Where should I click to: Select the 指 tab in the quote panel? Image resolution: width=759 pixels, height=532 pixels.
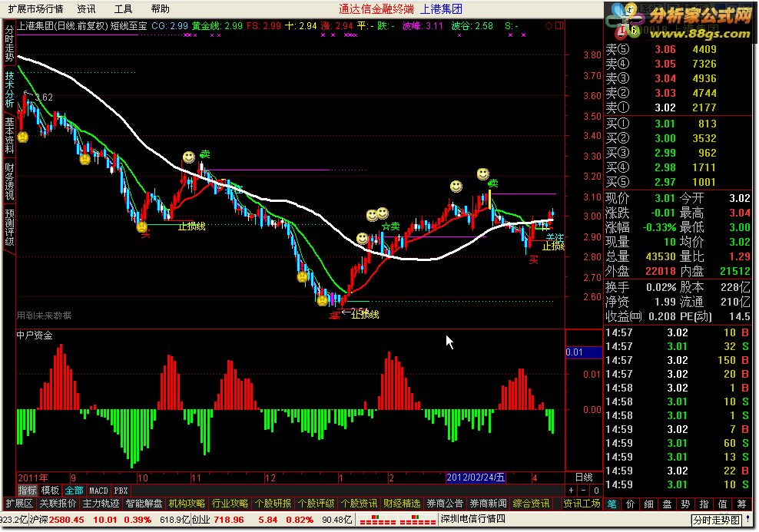[x=704, y=504]
